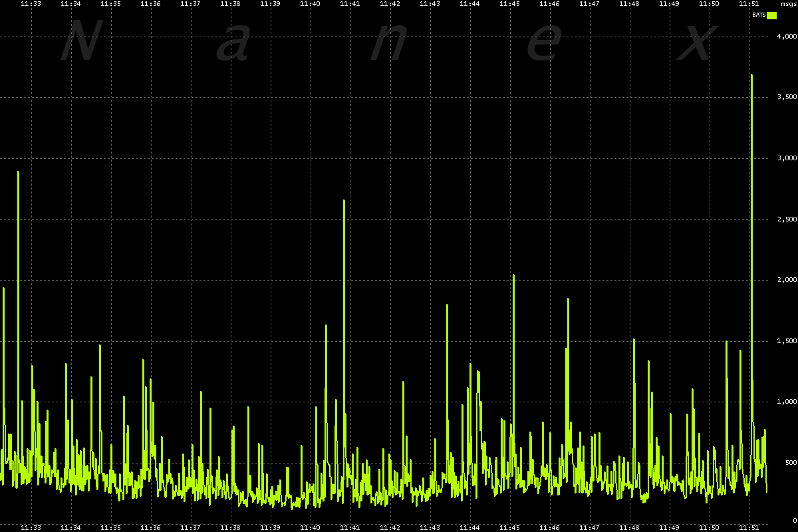798x532 pixels.
Task: Click the peak of the spike reaching about 2,650
Action: pyautogui.click(x=344, y=201)
